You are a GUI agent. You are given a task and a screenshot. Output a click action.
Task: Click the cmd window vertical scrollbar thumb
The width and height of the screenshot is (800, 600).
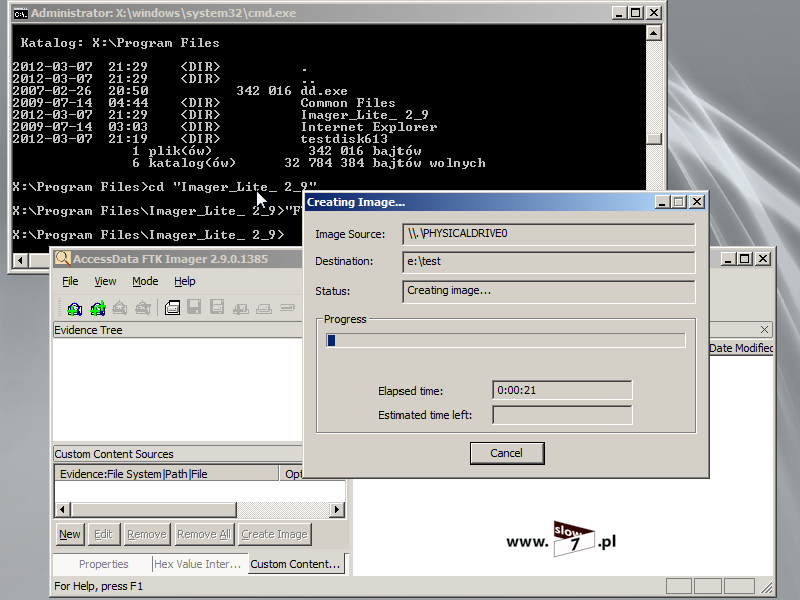point(654,138)
